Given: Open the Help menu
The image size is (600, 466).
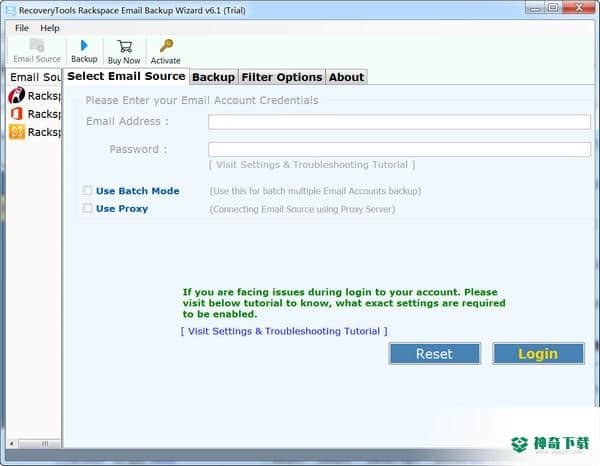Looking at the screenshot, I should point(50,28).
